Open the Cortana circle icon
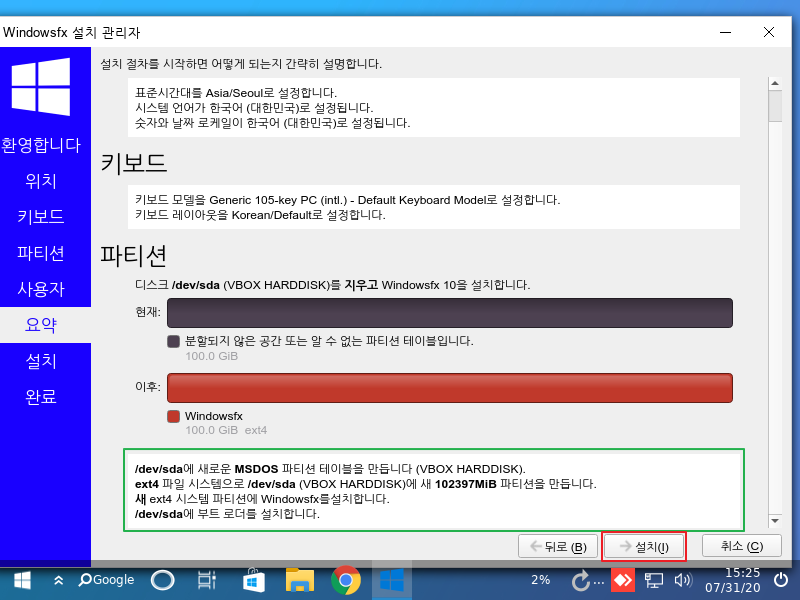 (163, 580)
